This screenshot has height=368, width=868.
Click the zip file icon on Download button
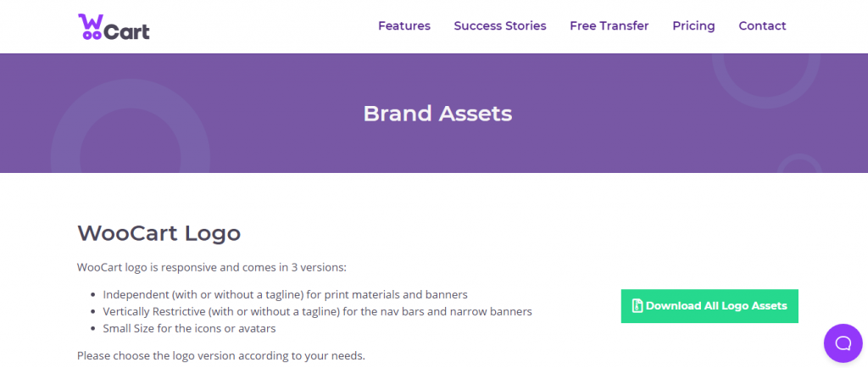[637, 306]
